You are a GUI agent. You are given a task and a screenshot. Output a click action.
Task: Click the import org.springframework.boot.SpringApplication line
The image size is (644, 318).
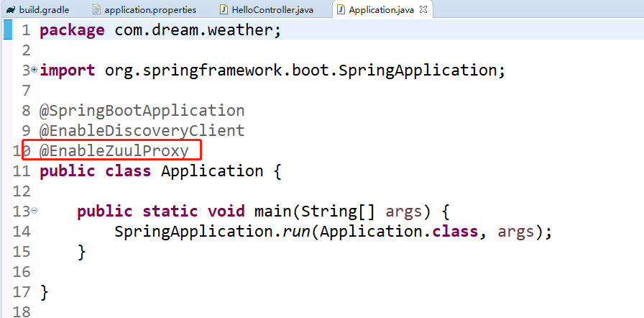pyautogui.click(x=272, y=71)
